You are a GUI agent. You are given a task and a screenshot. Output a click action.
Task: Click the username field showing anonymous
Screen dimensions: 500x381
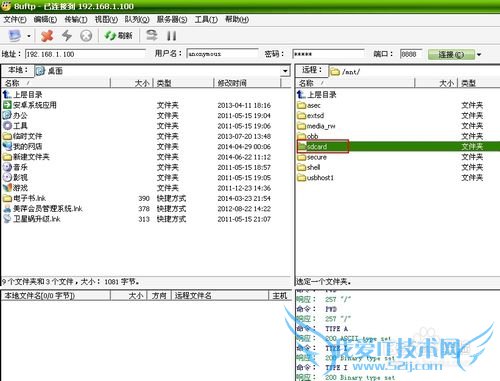pos(222,54)
